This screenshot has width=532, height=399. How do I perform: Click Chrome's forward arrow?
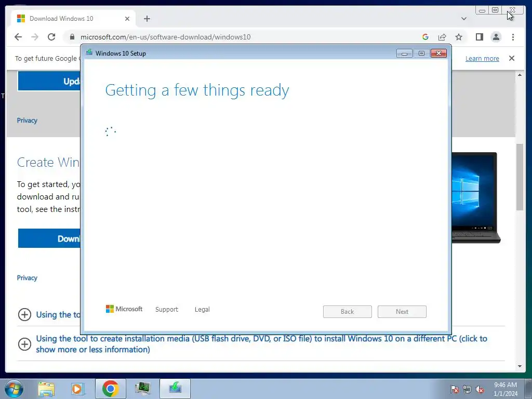35,37
